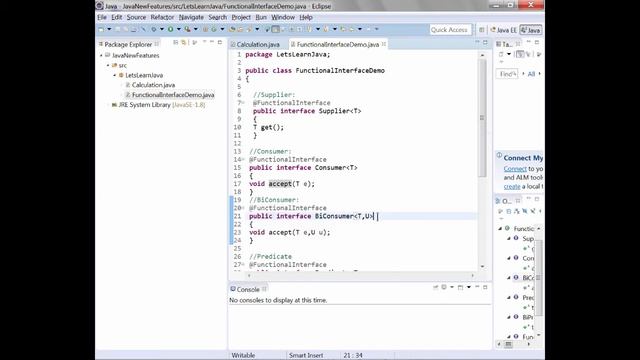The image size is (640, 360).
Task: Toggle Scheduled view in Task List
Action: click(529, 54)
